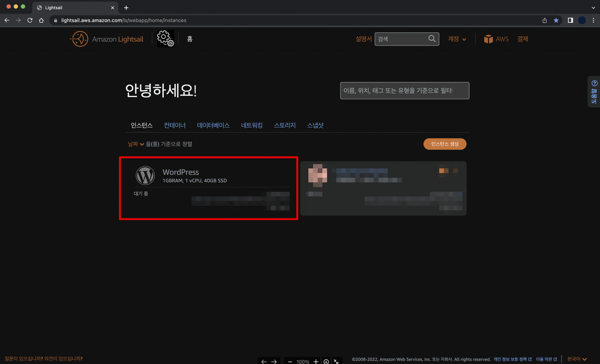Click the zoom in plus icon
This screenshot has height=364, width=600.
(x=316, y=361)
